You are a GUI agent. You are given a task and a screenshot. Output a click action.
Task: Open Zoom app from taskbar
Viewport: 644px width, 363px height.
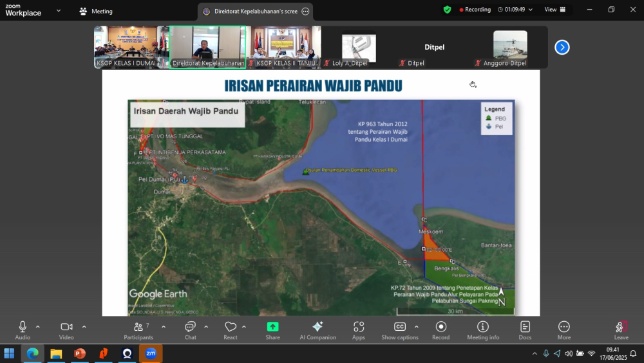click(151, 353)
